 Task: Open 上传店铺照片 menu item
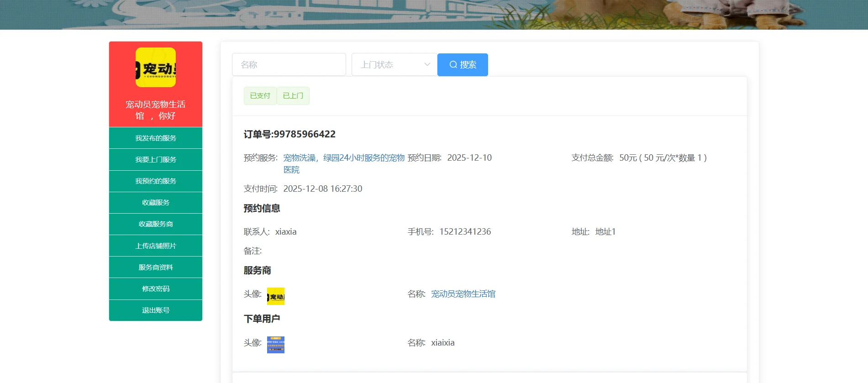pyautogui.click(x=156, y=246)
